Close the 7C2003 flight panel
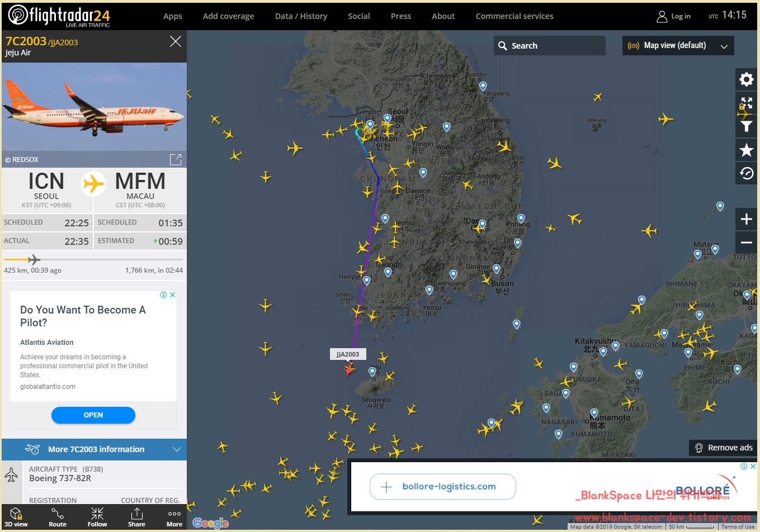 click(x=175, y=41)
